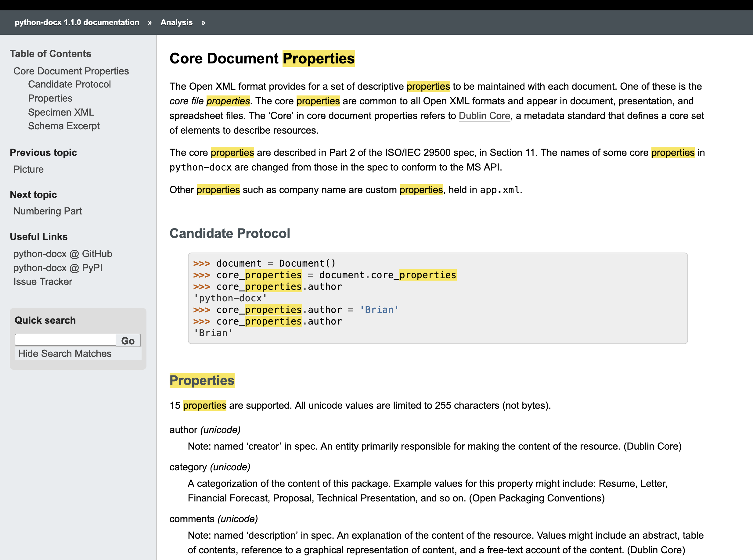Click the highlighted Properties section heading
The image size is (753, 560).
202,380
